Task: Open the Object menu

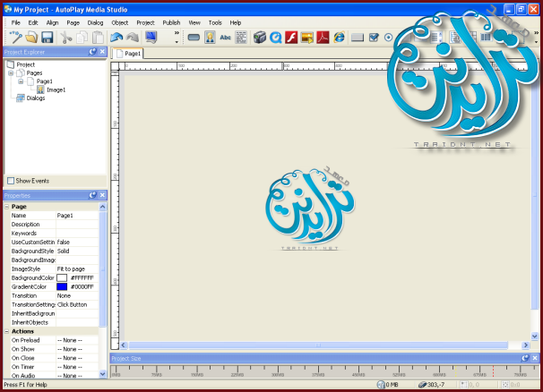Action: [120, 22]
